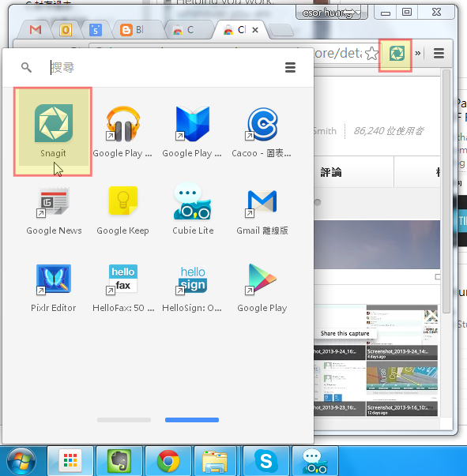Image resolution: width=467 pixels, height=476 pixels.
Task: Switch to the orange O icon tab
Action: [66, 30]
